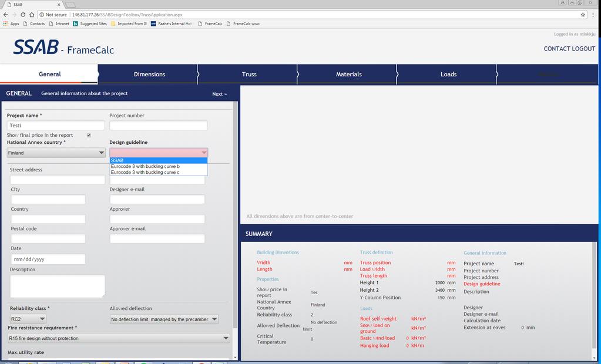Click 'Width' under Building Dimensions
The width and height of the screenshot is (601, 364).
263,262
